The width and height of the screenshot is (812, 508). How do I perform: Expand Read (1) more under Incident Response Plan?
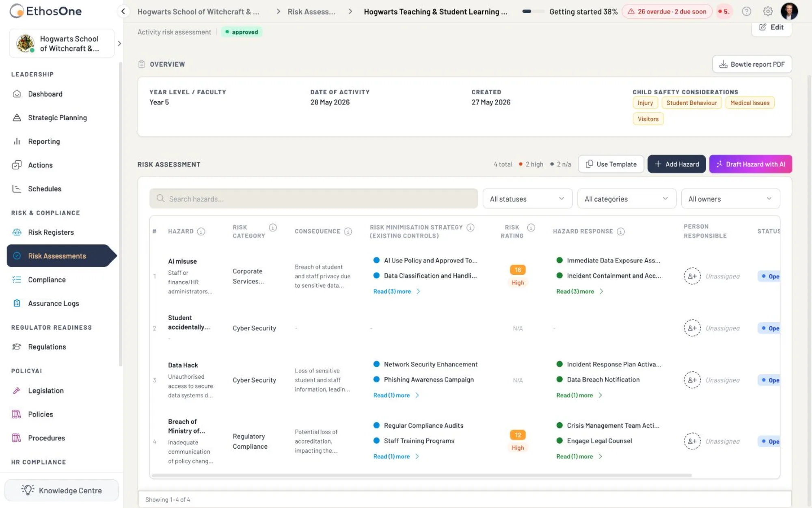[579, 395]
